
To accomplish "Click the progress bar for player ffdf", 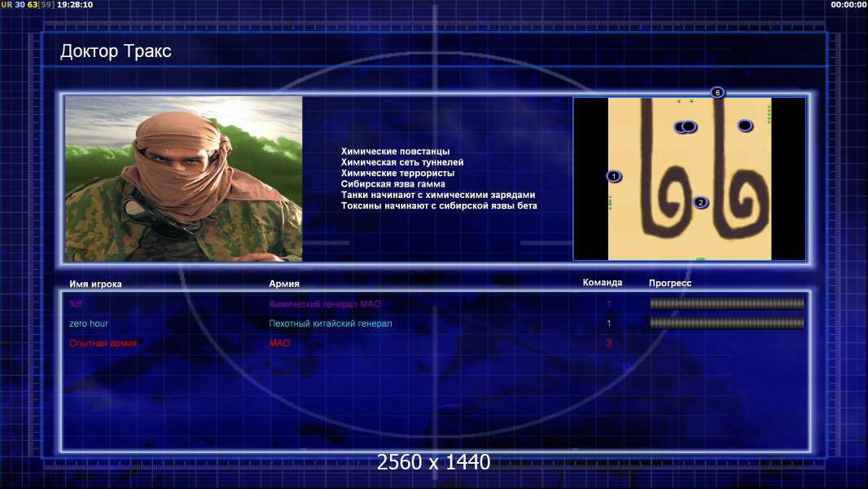I will tap(726, 303).
